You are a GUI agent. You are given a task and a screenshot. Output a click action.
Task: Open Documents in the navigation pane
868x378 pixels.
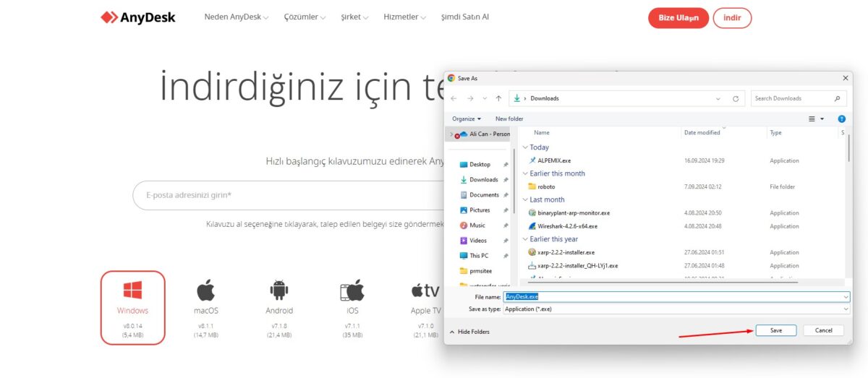479,194
